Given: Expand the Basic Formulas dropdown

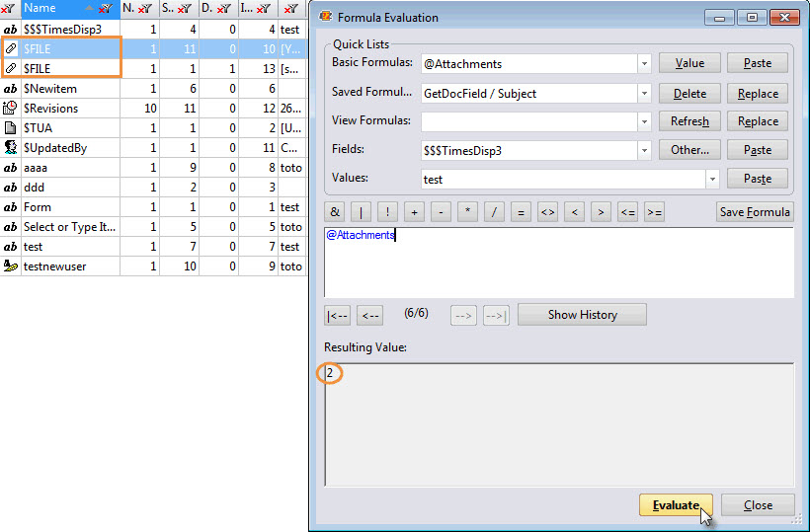Looking at the screenshot, I should [x=644, y=64].
